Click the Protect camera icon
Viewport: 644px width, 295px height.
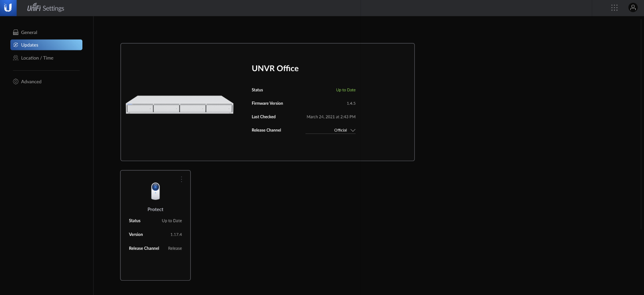tap(156, 191)
